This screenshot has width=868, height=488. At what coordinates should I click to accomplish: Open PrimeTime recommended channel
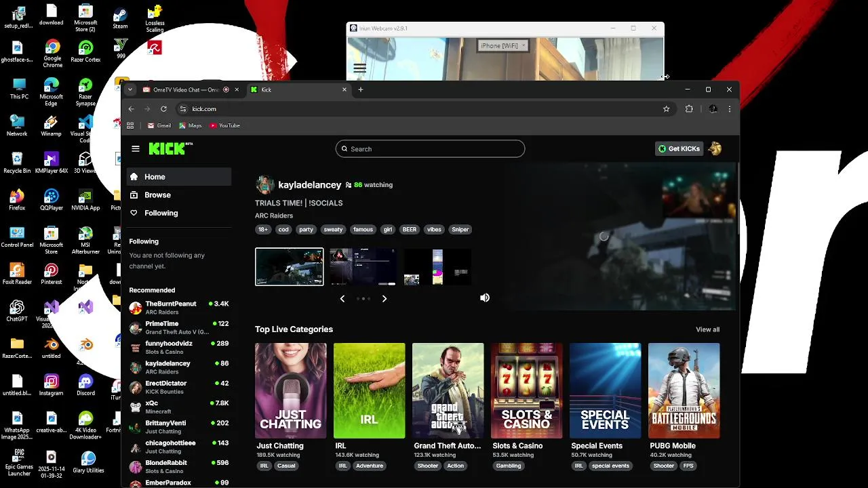click(x=179, y=327)
